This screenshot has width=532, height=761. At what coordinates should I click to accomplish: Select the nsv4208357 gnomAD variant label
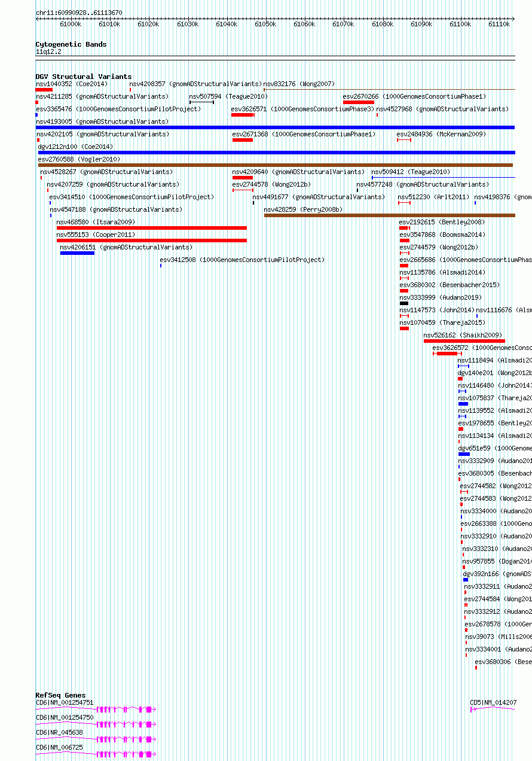pos(195,84)
